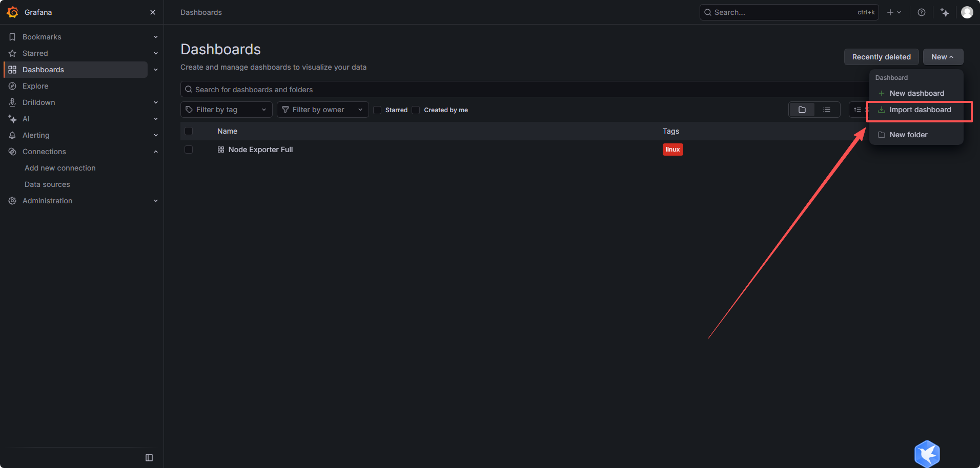980x468 pixels.
Task: Toggle the New dropdown button
Action: coord(943,57)
